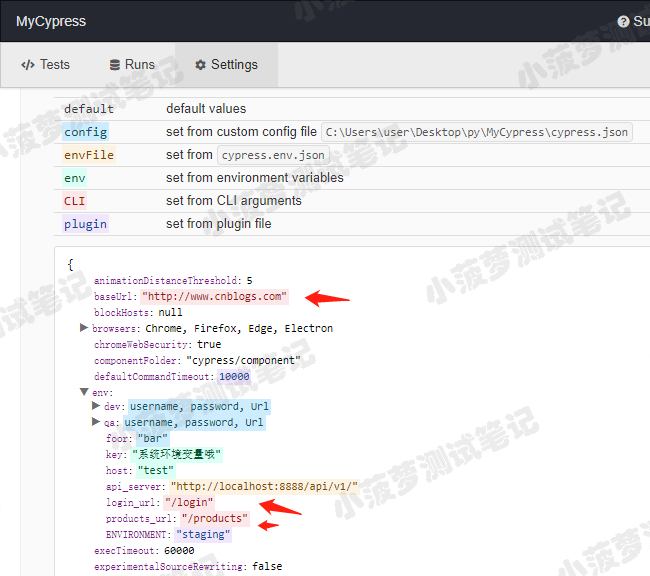Click the ENVIRONMENT value "staging"
This screenshot has width=650, height=576.
[x=203, y=535]
